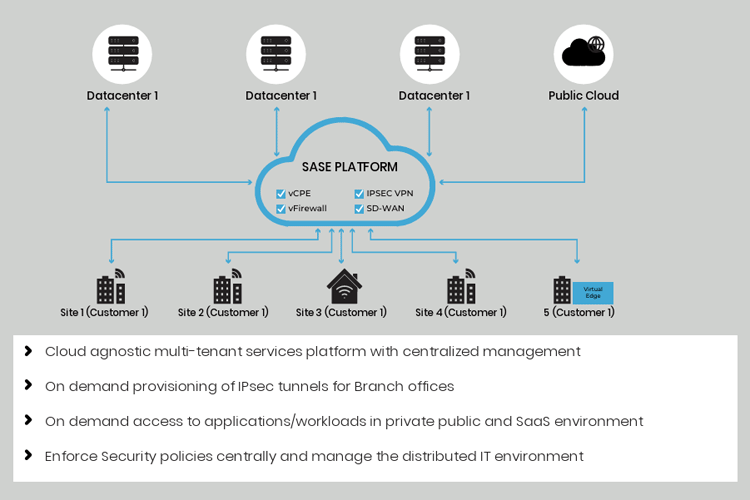Click chevron beside on demand access bullet
The image size is (750, 500).
pyautogui.click(x=28, y=420)
